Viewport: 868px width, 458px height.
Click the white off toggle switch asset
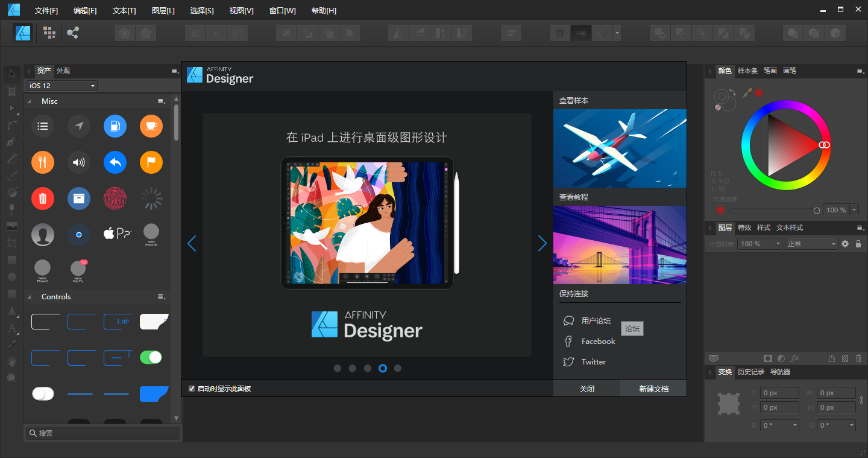point(43,393)
